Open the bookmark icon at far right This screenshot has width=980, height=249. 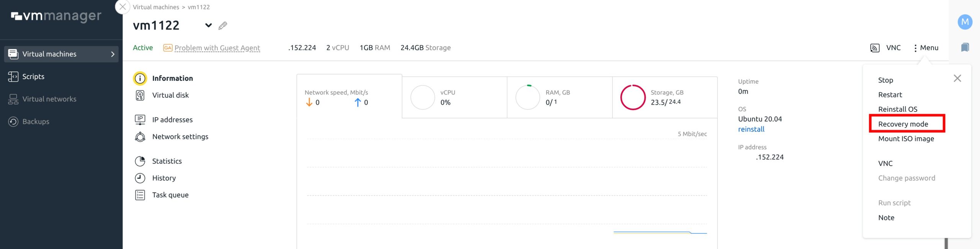tap(965, 48)
